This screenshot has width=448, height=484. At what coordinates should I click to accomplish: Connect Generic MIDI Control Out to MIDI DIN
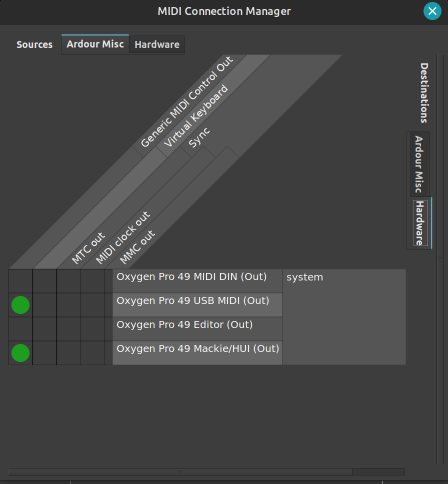click(20, 281)
